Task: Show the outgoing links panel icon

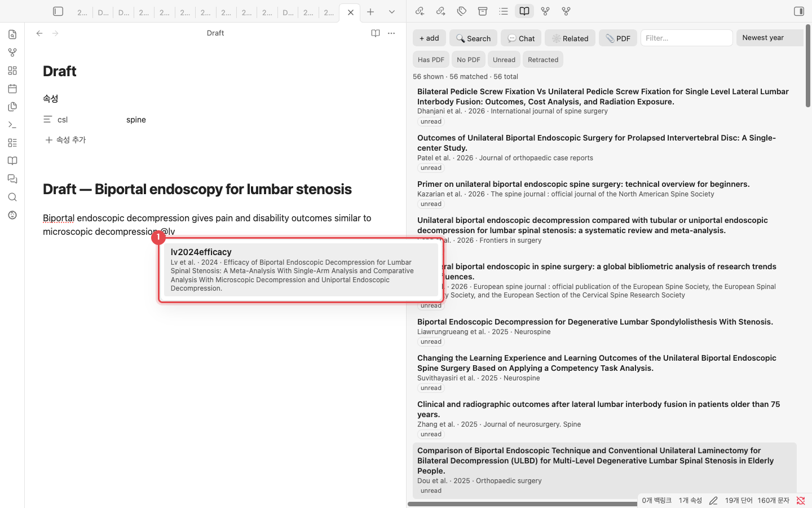Action: [x=441, y=11]
